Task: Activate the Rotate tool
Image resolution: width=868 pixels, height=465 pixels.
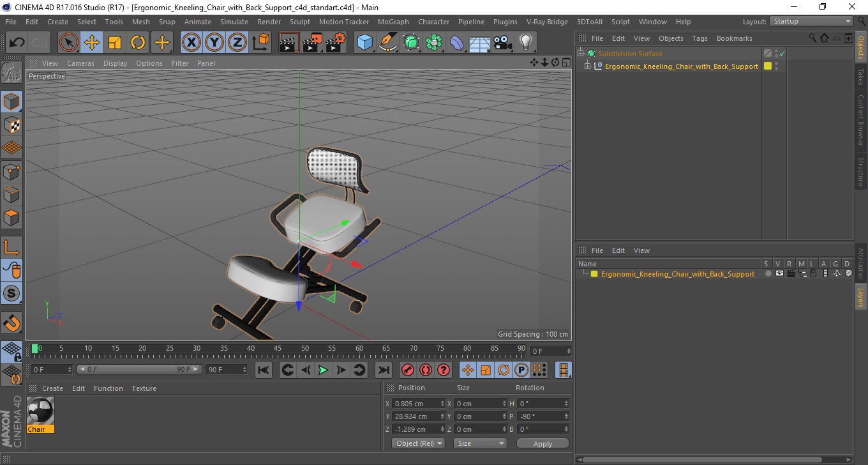Action: click(x=138, y=43)
